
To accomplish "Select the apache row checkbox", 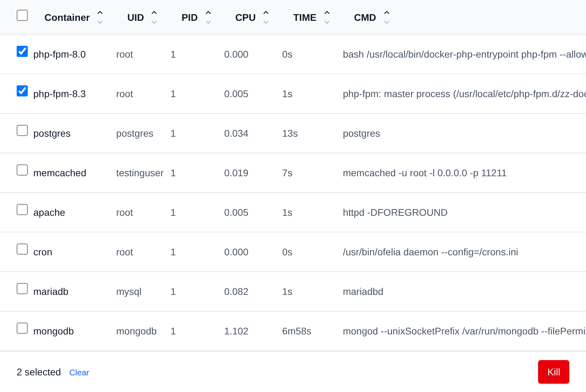I will tap(22, 210).
